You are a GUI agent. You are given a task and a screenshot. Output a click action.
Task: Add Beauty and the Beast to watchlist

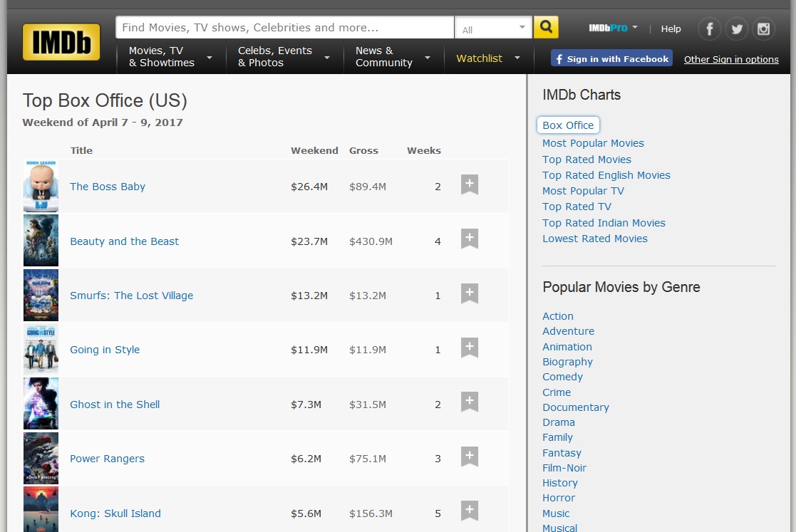tap(470, 239)
